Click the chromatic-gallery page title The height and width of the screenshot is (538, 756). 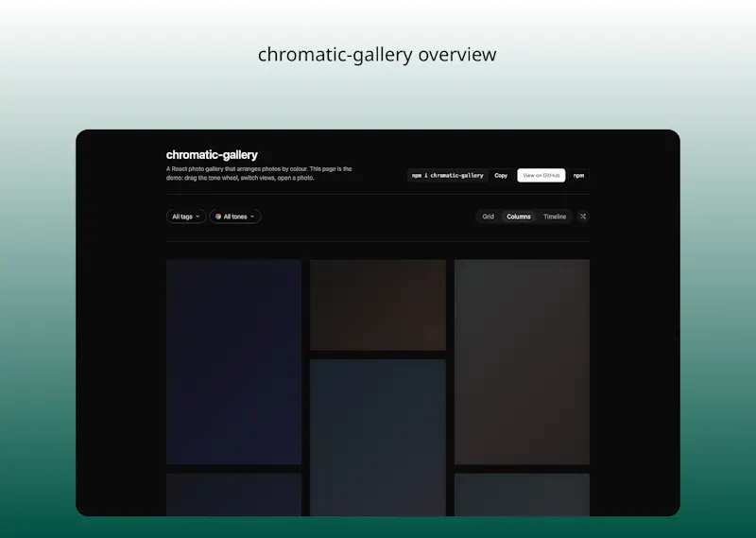coord(212,155)
